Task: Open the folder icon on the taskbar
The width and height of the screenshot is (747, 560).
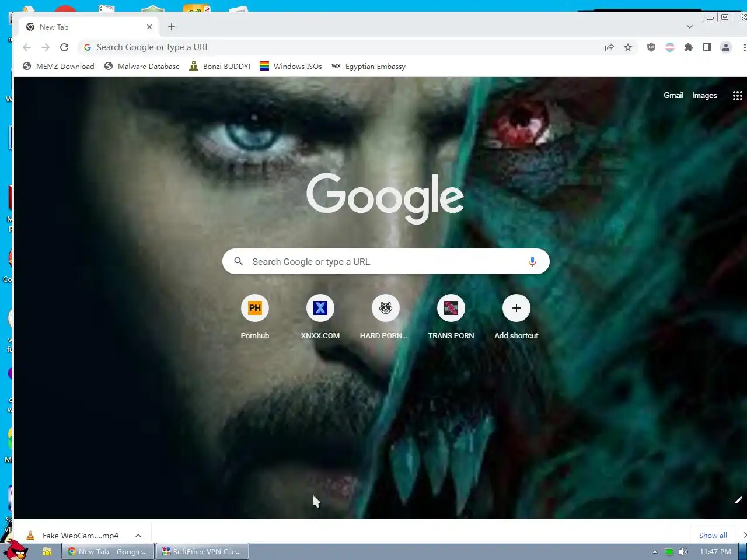Action: [x=47, y=552]
